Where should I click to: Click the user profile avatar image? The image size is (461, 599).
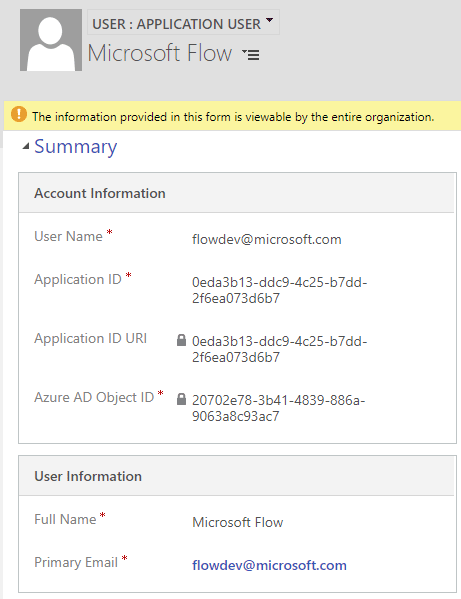51,40
